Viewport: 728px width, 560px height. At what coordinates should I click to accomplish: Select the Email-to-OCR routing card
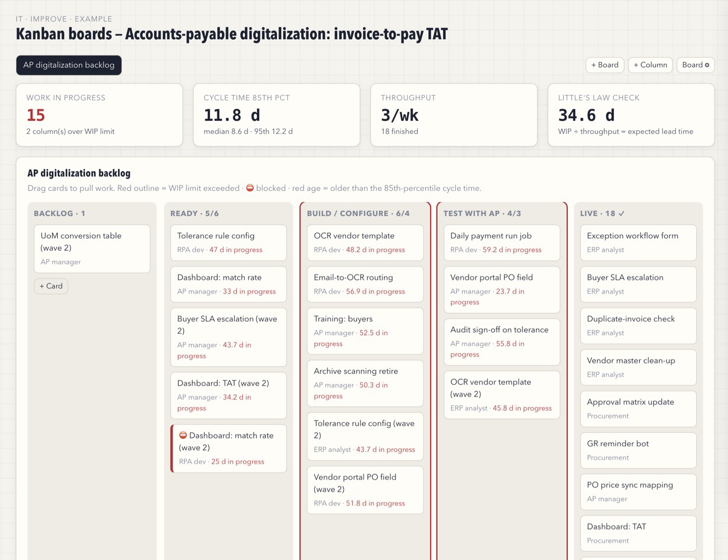click(365, 284)
